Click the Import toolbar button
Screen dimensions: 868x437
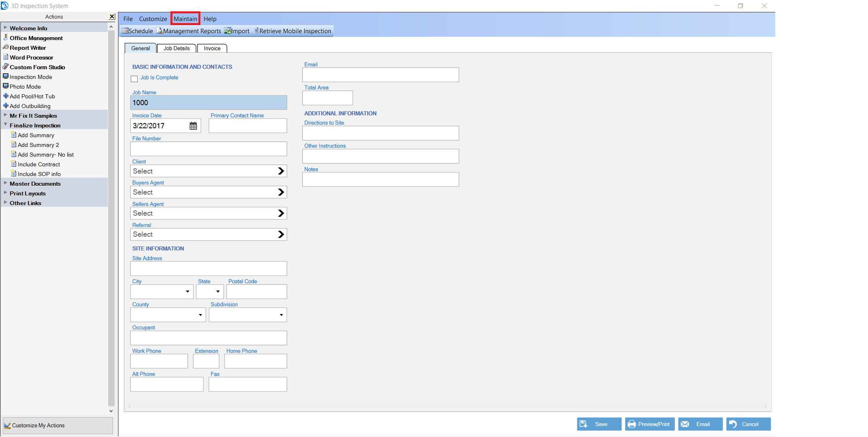click(237, 31)
